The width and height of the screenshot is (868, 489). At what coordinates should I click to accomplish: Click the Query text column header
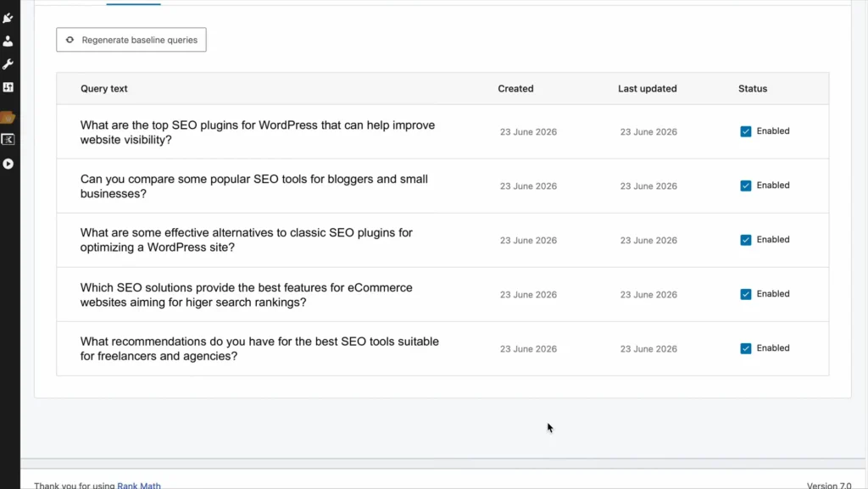(104, 88)
